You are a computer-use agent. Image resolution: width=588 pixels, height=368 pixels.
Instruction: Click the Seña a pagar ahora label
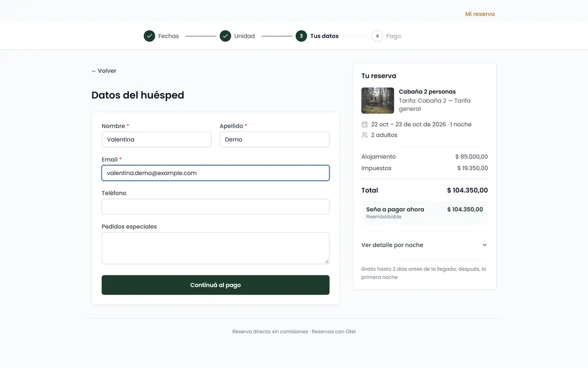point(395,209)
